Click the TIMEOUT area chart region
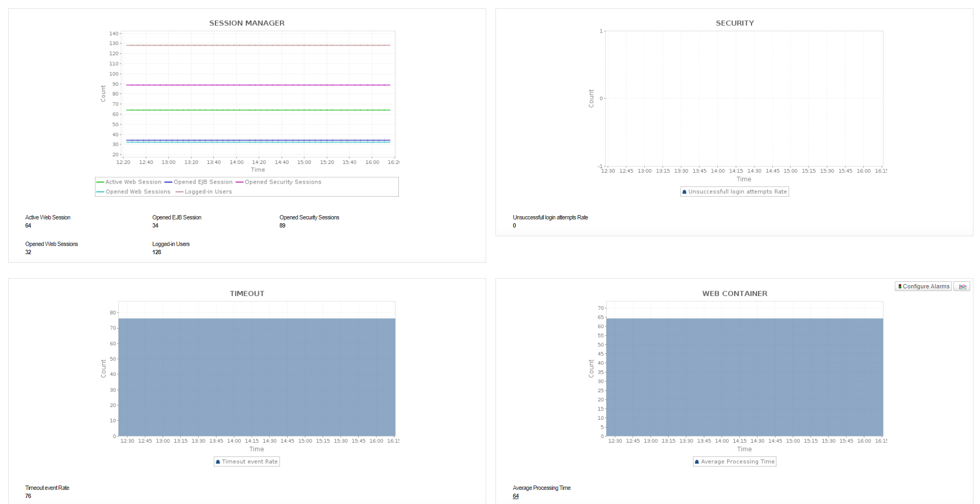The height and width of the screenshot is (504, 980). point(258,375)
